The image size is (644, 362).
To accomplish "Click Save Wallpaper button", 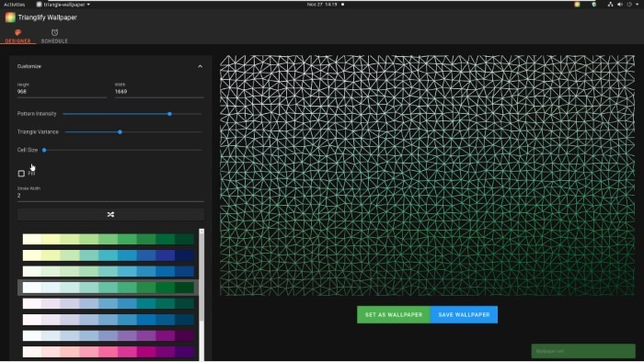I will 464,314.
